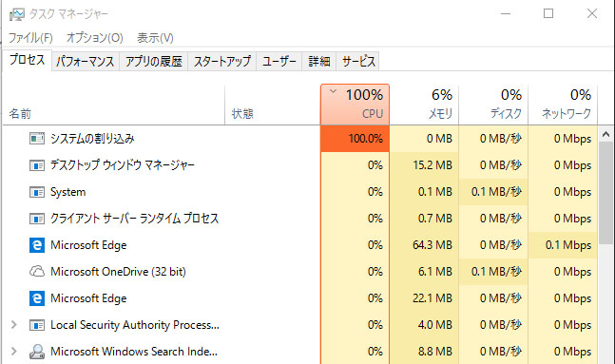
Task: Switch to the スタートアップ tab
Action: (222, 62)
